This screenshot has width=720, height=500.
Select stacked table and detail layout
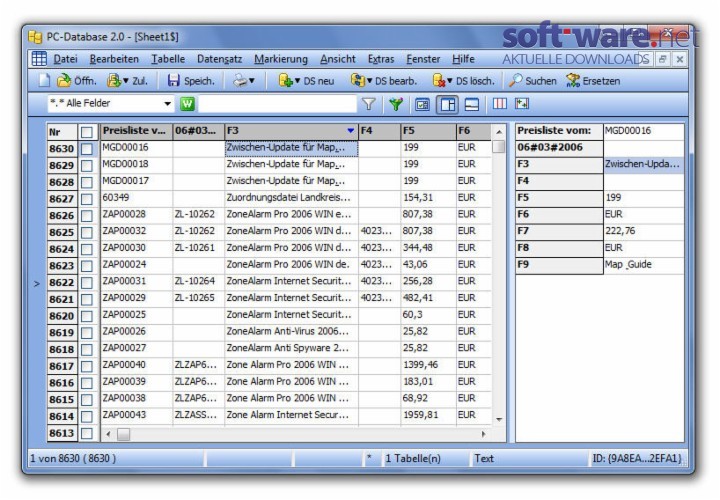point(472,105)
